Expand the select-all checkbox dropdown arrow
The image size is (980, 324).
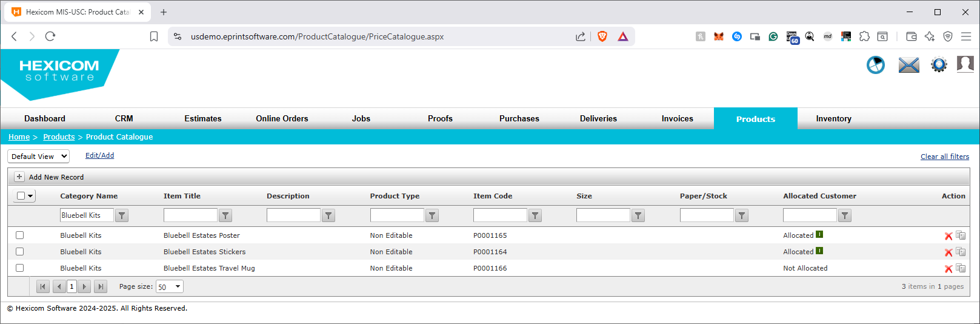click(31, 196)
